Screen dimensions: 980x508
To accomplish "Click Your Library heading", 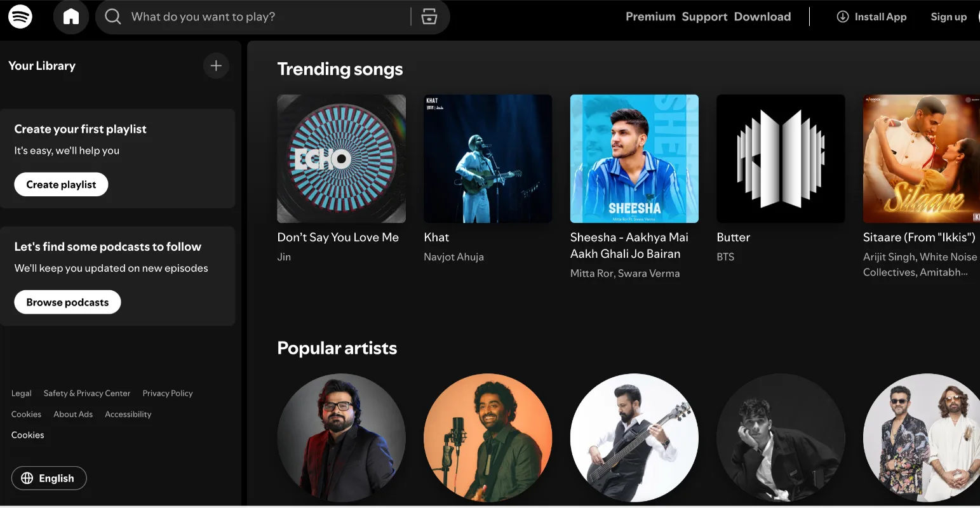I will 42,65.
